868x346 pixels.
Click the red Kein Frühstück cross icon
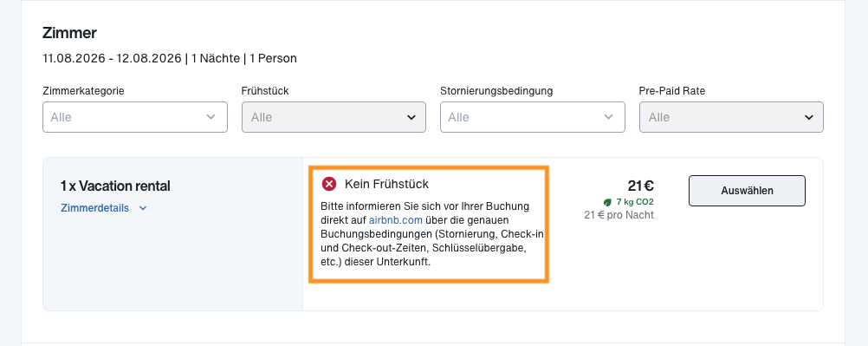point(329,184)
